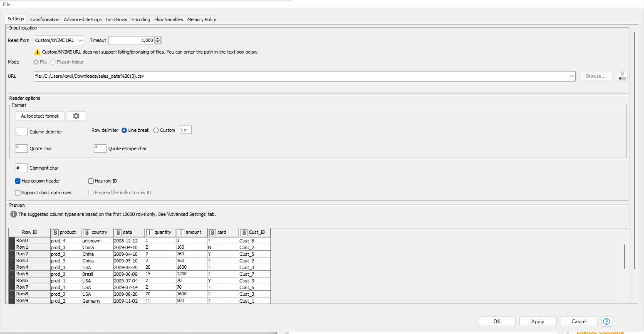Click the Apply button
This screenshot has height=334, width=644.
click(538, 321)
